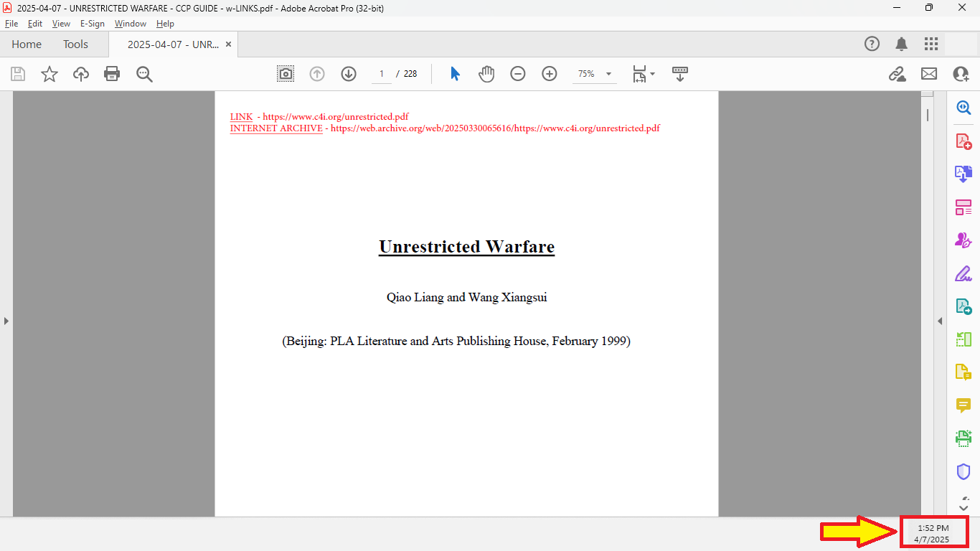Open the green Compress PDF tool
The width and height of the screenshot is (980, 551).
tap(963, 339)
